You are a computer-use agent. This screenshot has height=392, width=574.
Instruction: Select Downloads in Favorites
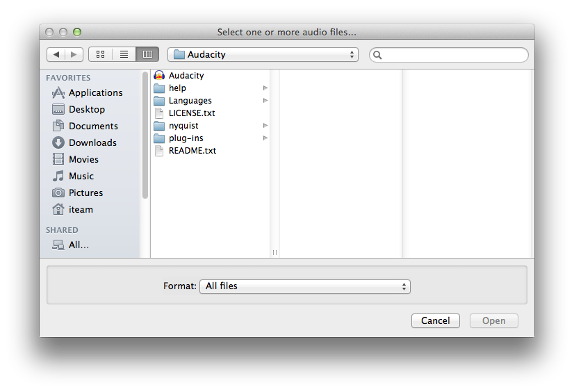click(92, 142)
